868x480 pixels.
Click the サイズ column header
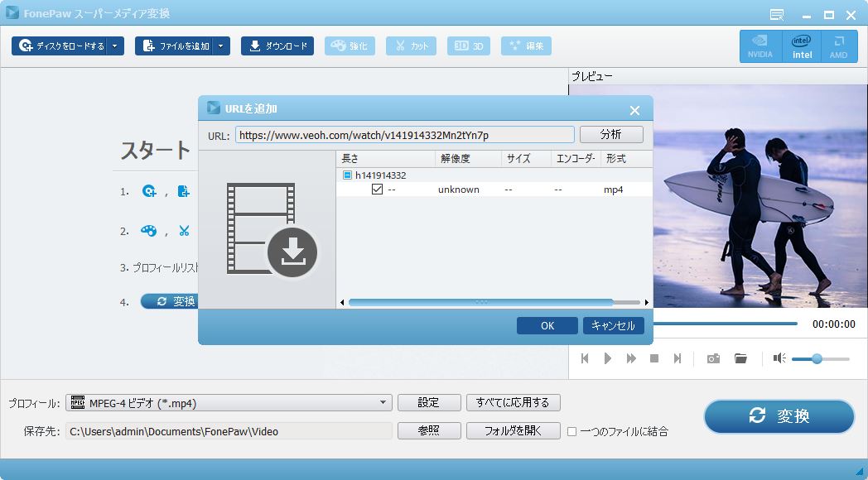[526, 159]
